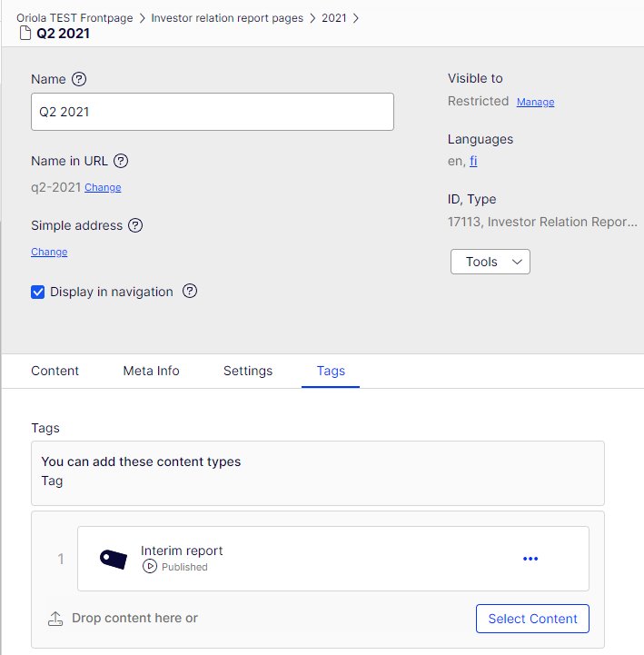Click Change link under Simple address
The height and width of the screenshot is (655, 644).
(x=49, y=252)
